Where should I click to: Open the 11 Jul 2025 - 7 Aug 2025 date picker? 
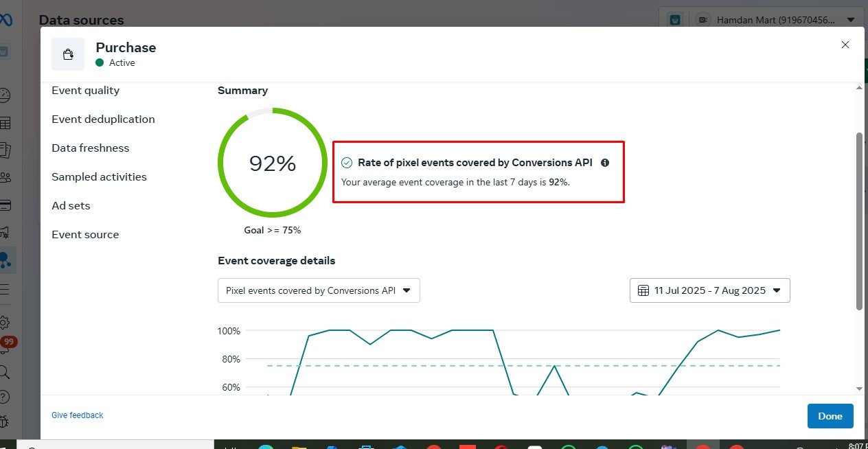(x=709, y=290)
